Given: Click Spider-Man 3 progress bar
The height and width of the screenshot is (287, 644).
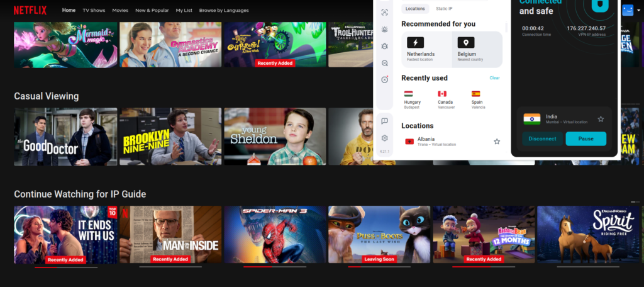Looking at the screenshot, I should 275,267.
